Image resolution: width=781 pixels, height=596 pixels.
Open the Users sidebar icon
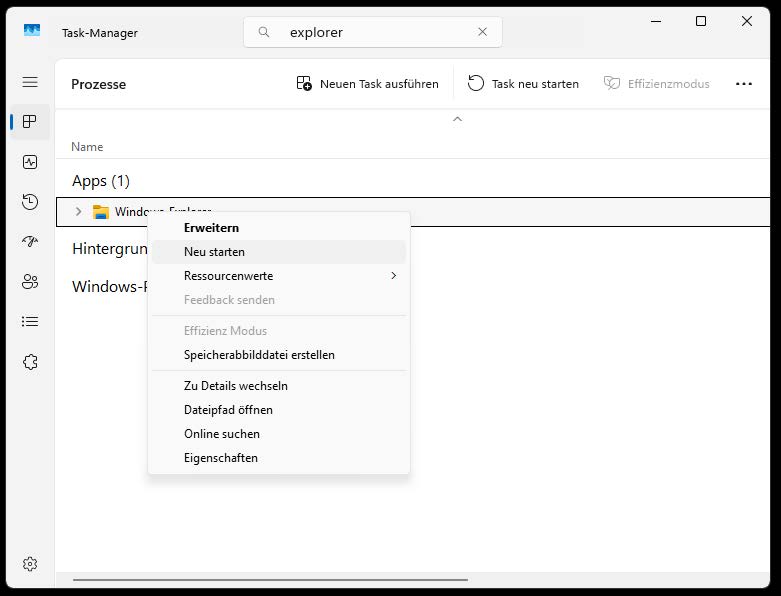pyautogui.click(x=30, y=281)
